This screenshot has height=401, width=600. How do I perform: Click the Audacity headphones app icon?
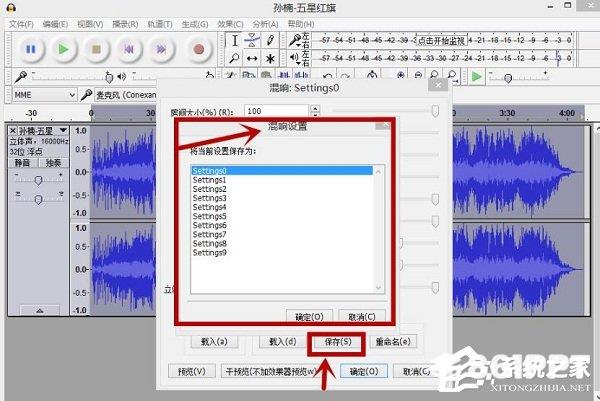pyautogui.click(x=11, y=7)
